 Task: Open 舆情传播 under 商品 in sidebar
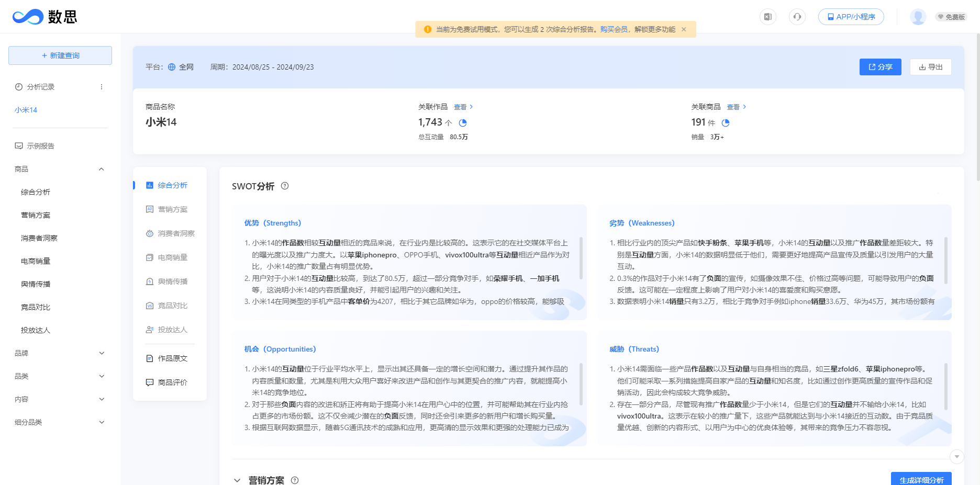pos(36,284)
